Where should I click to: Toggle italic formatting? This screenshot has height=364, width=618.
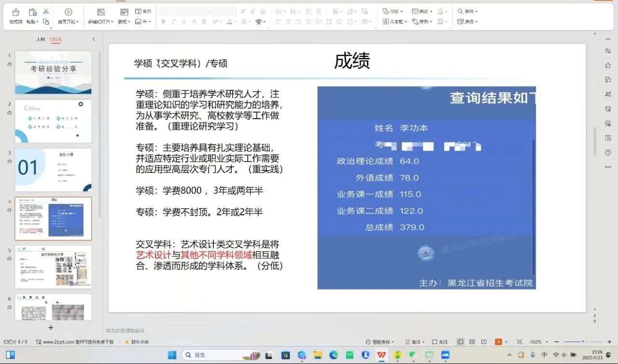coord(173,22)
